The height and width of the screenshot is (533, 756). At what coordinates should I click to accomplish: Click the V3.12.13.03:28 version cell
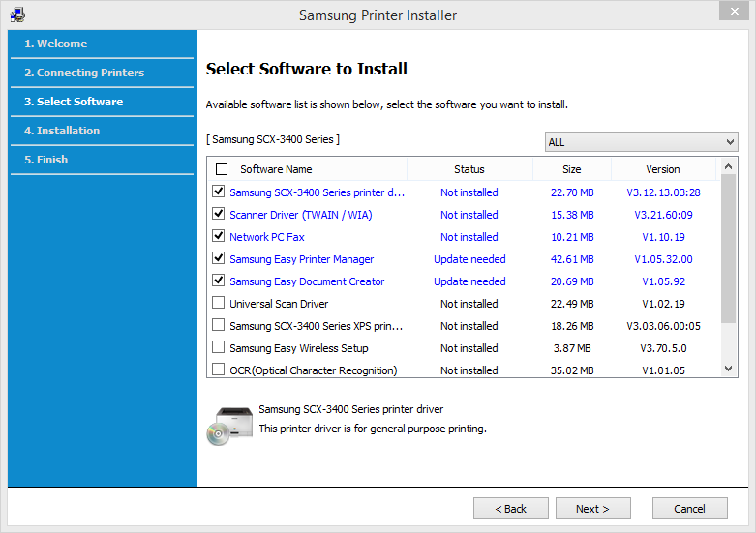click(663, 192)
